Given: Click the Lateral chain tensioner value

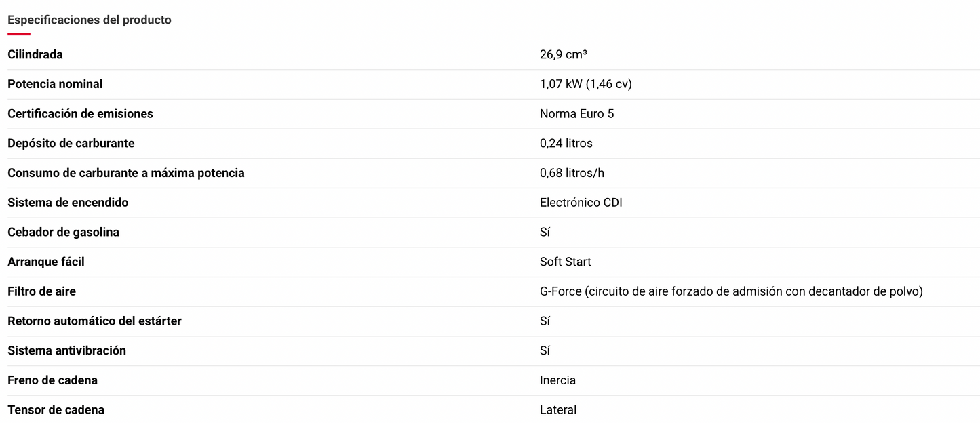Looking at the screenshot, I should (558, 410).
